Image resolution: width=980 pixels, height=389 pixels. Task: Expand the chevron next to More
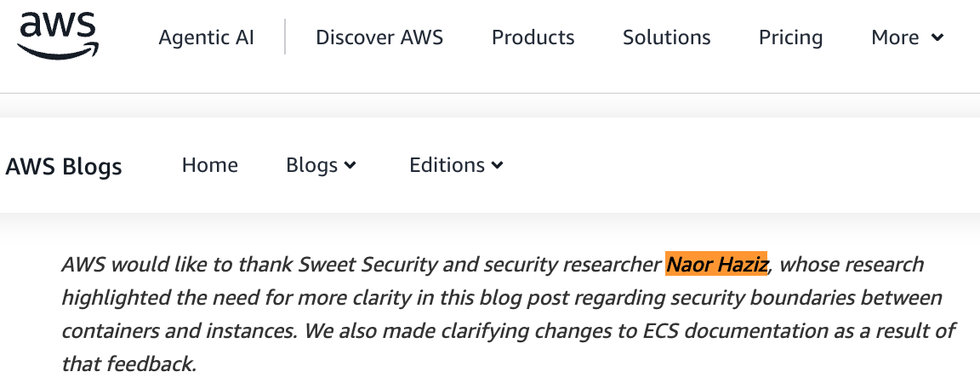coord(937,37)
